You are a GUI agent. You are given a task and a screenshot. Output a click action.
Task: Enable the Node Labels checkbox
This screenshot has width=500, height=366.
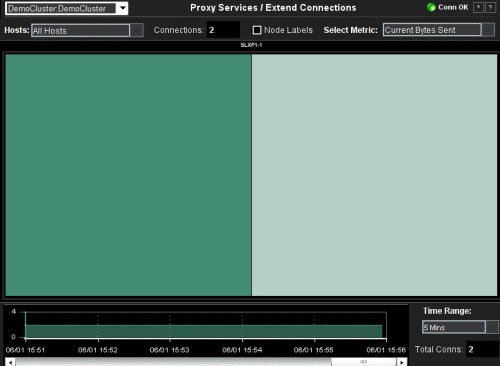pyautogui.click(x=257, y=30)
